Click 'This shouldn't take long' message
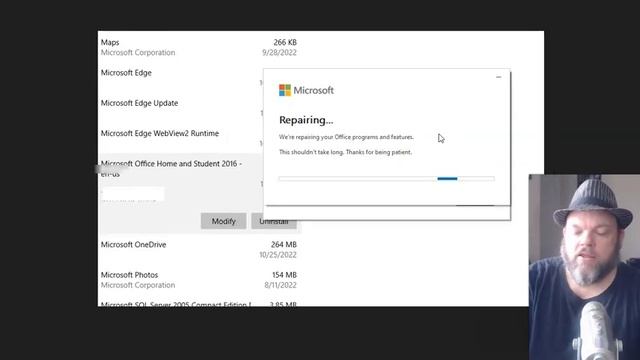The image size is (640, 360). tap(345, 152)
